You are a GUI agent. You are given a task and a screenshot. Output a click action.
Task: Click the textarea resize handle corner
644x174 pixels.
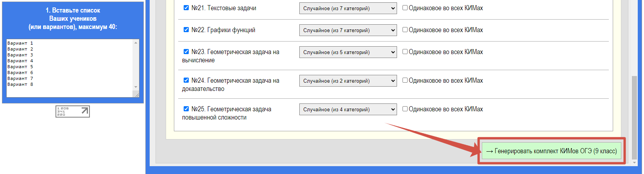(137, 95)
